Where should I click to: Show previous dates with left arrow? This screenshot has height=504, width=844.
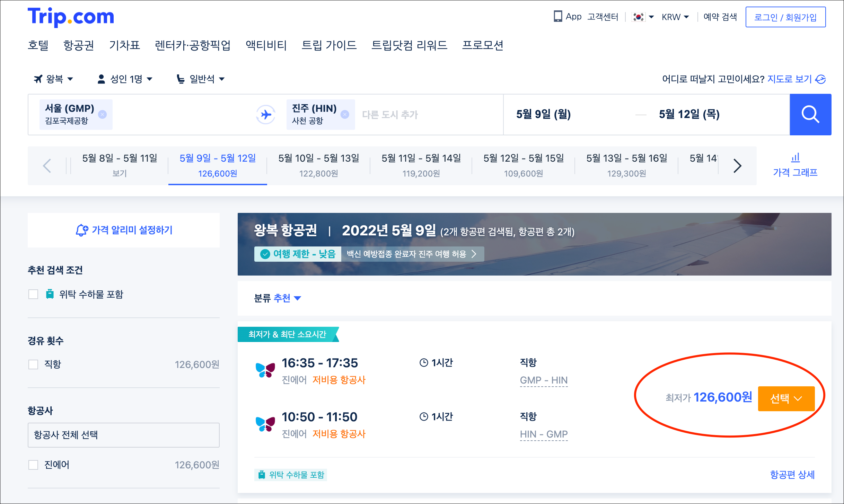point(47,166)
